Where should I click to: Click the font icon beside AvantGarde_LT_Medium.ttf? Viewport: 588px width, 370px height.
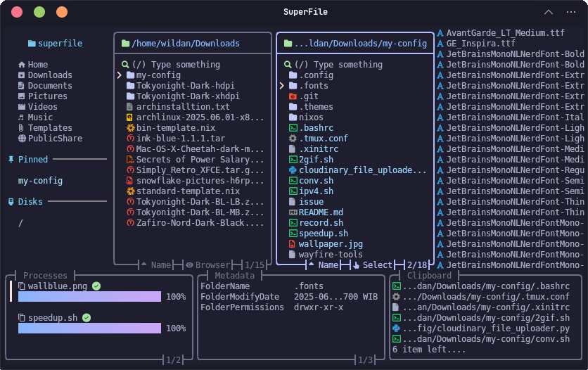click(x=440, y=33)
